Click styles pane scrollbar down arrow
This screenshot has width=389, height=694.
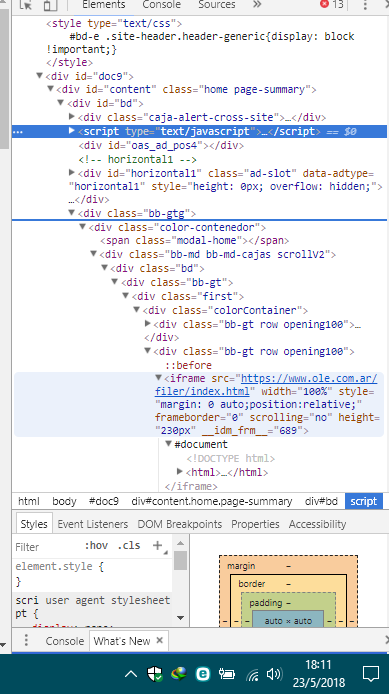[181, 617]
